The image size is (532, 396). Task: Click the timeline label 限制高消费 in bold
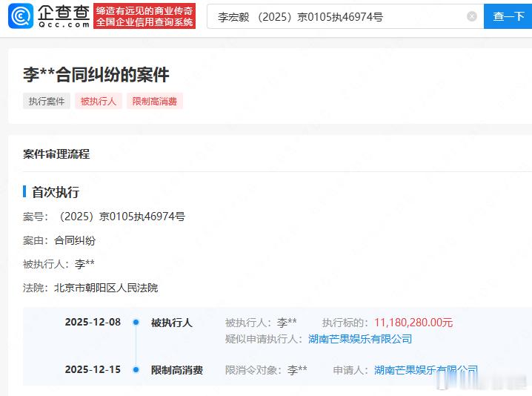point(177,370)
